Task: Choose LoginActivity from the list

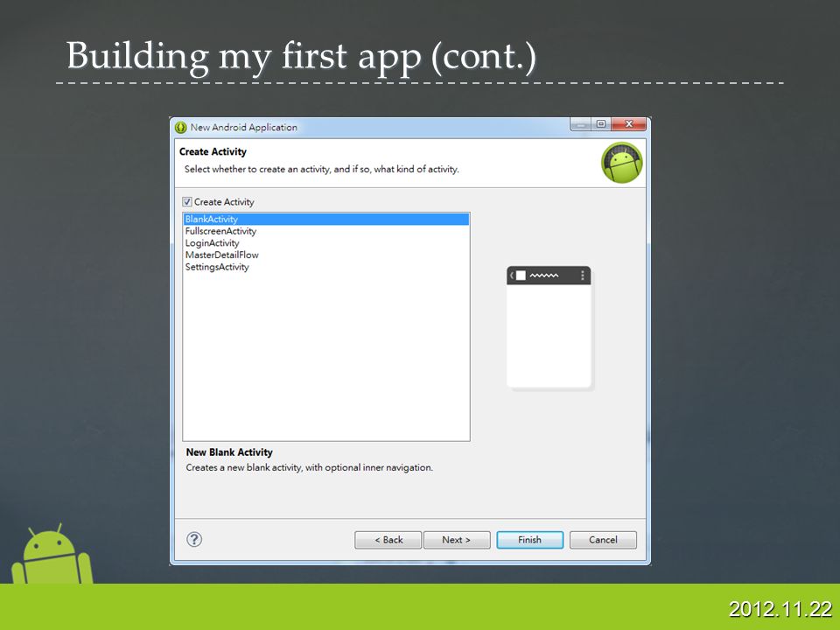Action: pos(325,242)
